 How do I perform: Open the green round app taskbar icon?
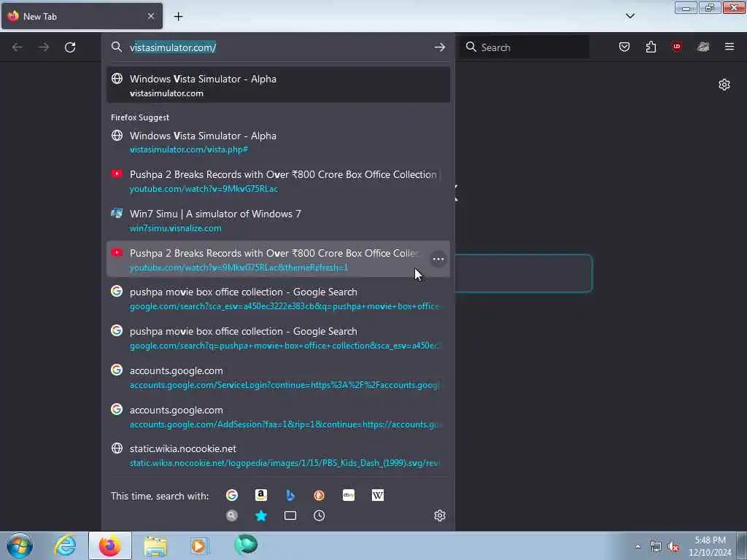pyautogui.click(x=246, y=545)
